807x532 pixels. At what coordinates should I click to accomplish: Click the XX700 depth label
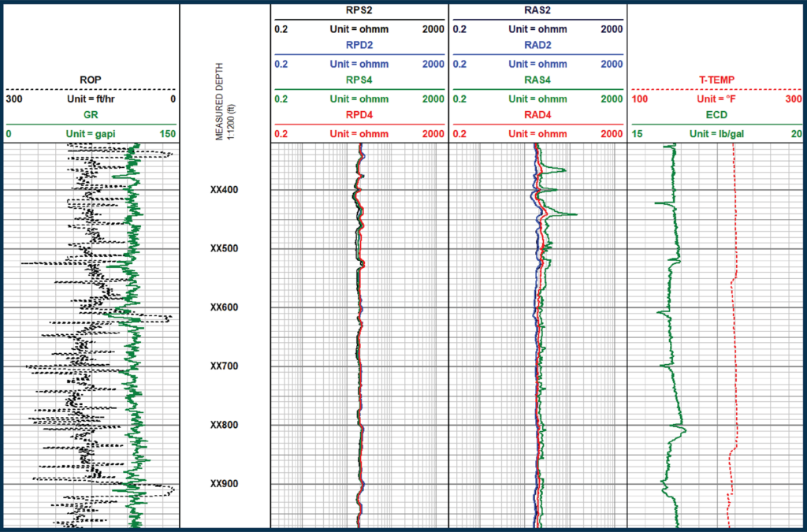(x=225, y=366)
